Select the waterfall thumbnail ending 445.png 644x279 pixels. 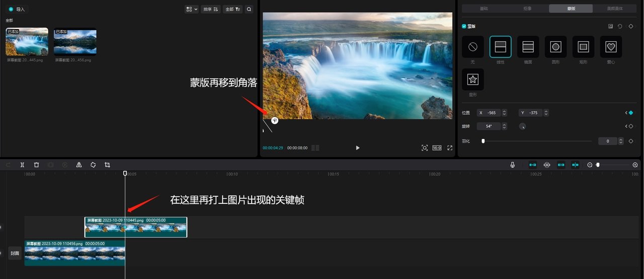[27, 41]
